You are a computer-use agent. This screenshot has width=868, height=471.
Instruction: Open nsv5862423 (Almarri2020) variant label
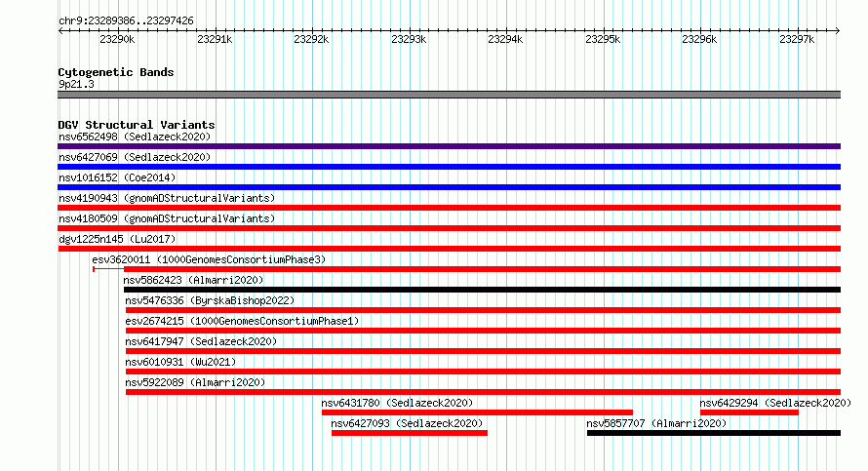click(x=193, y=280)
